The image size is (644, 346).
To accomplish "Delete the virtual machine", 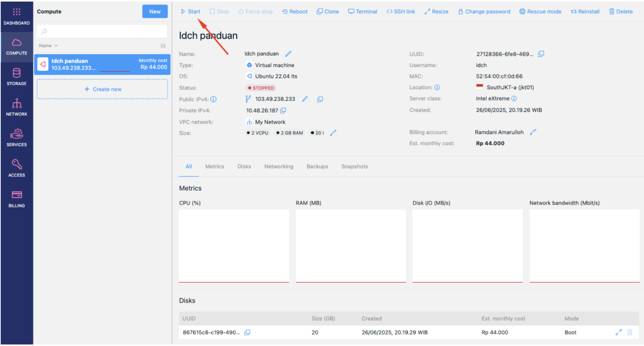I will click(621, 11).
